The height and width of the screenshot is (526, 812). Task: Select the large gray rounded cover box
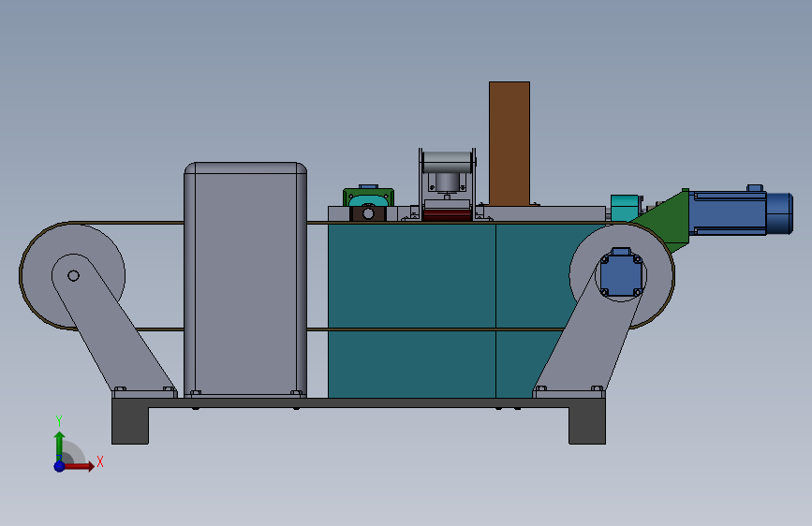tap(245, 280)
